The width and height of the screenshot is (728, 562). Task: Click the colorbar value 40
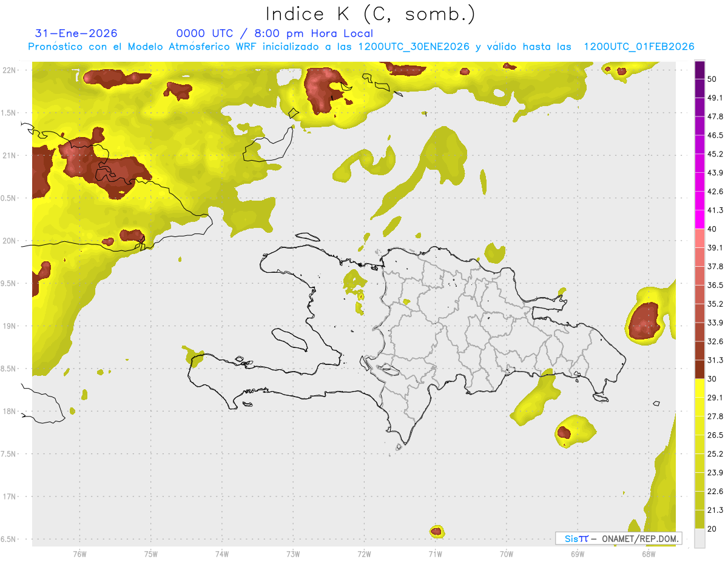(x=712, y=229)
